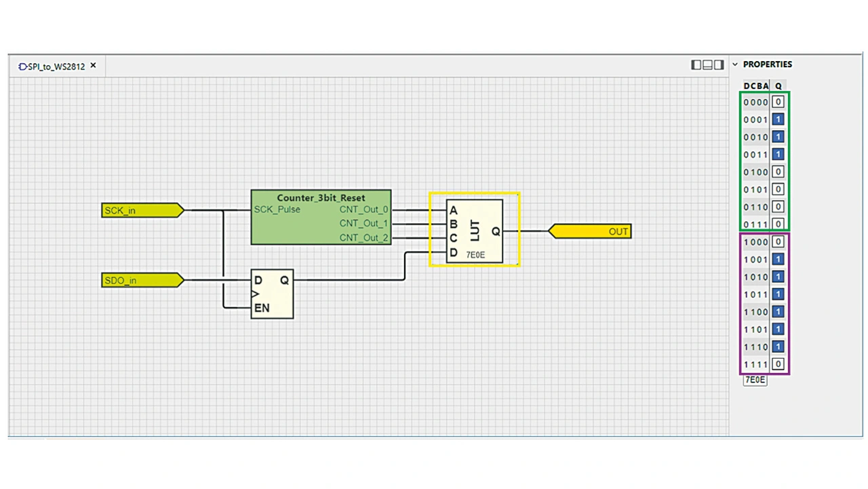The width and height of the screenshot is (868, 489).
Task: Toggle Q output for row 1111
Action: click(x=778, y=364)
